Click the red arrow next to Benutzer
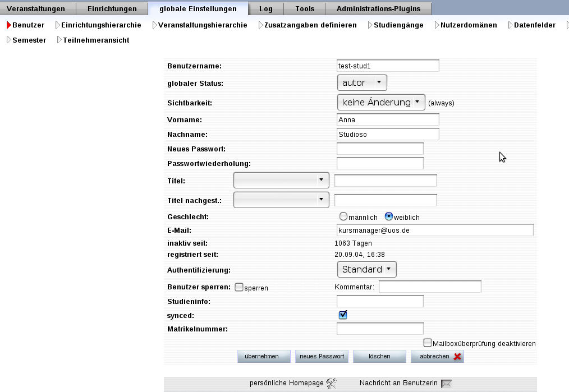Image resolution: width=569 pixels, height=392 pixels. [x=9, y=25]
